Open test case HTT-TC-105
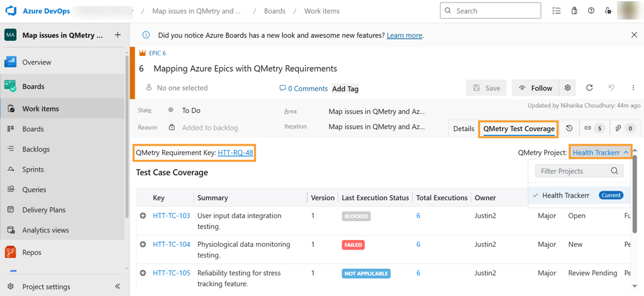The width and height of the screenshot is (644, 296). [172, 273]
